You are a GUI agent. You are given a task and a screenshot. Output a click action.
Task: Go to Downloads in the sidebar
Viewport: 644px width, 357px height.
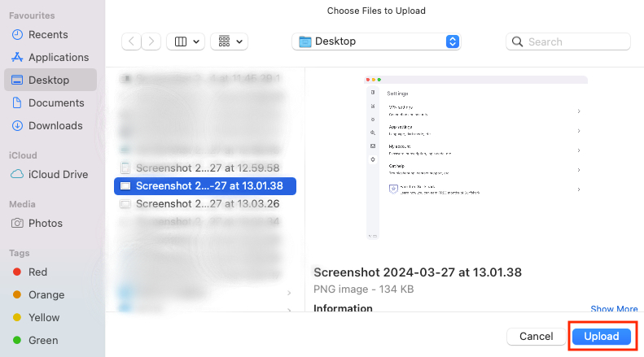coord(55,126)
